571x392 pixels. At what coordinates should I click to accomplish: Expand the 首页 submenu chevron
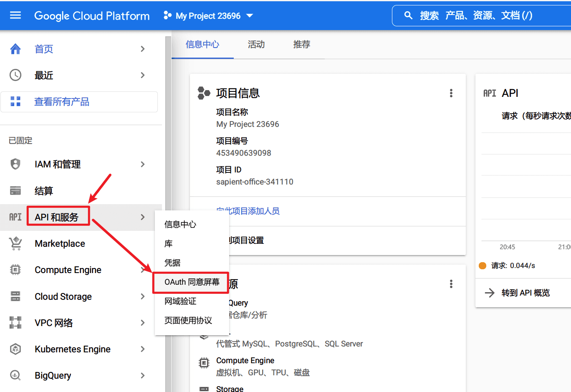pos(143,49)
